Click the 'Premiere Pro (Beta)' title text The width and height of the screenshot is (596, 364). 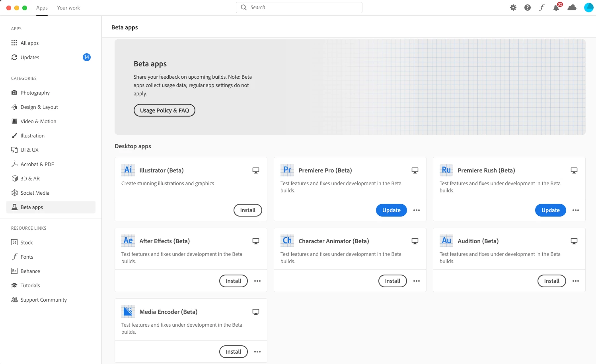point(325,170)
